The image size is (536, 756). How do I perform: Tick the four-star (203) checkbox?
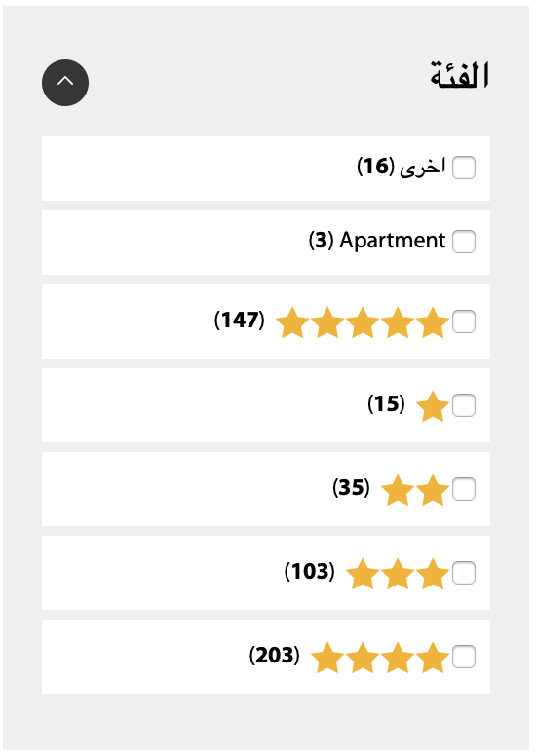click(464, 657)
